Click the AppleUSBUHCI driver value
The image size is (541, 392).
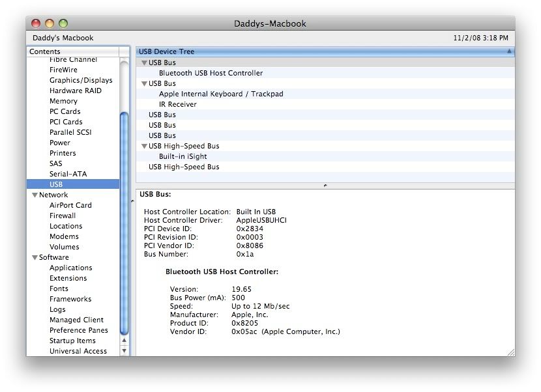point(261,220)
